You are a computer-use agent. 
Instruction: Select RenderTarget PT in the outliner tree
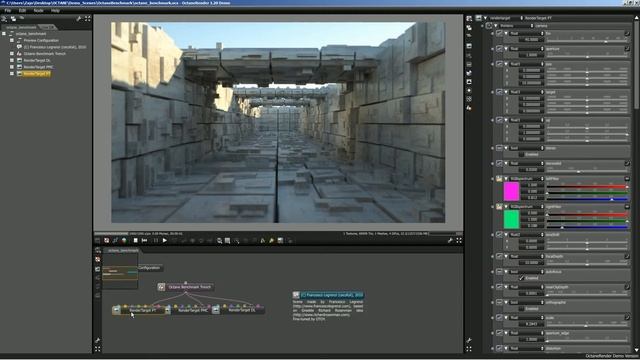(37, 74)
